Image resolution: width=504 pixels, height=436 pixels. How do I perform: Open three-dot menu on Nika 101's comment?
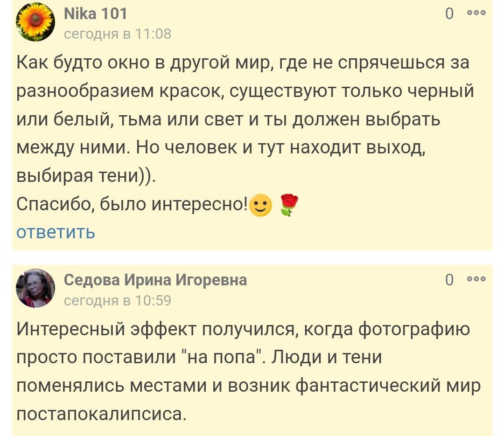click(x=476, y=13)
